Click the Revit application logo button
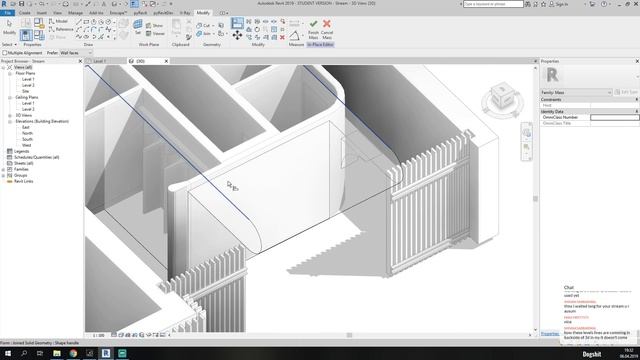 4,4
